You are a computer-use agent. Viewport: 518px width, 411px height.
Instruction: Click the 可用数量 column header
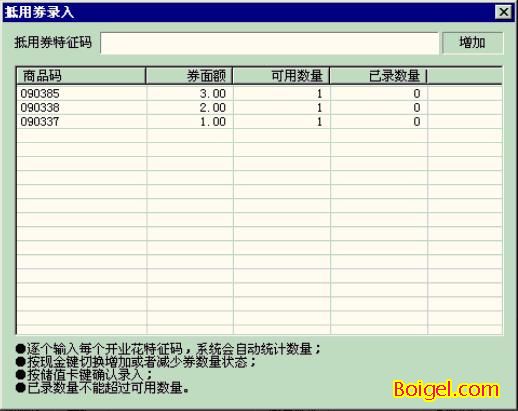point(281,76)
